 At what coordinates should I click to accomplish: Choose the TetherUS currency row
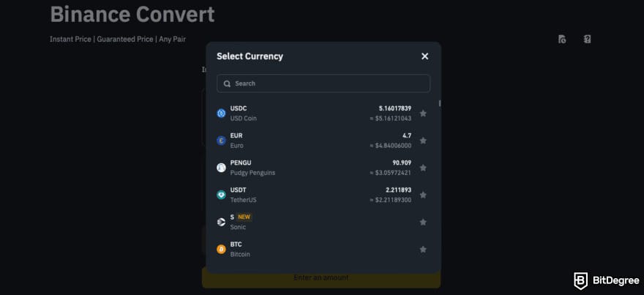pyautogui.click(x=315, y=195)
